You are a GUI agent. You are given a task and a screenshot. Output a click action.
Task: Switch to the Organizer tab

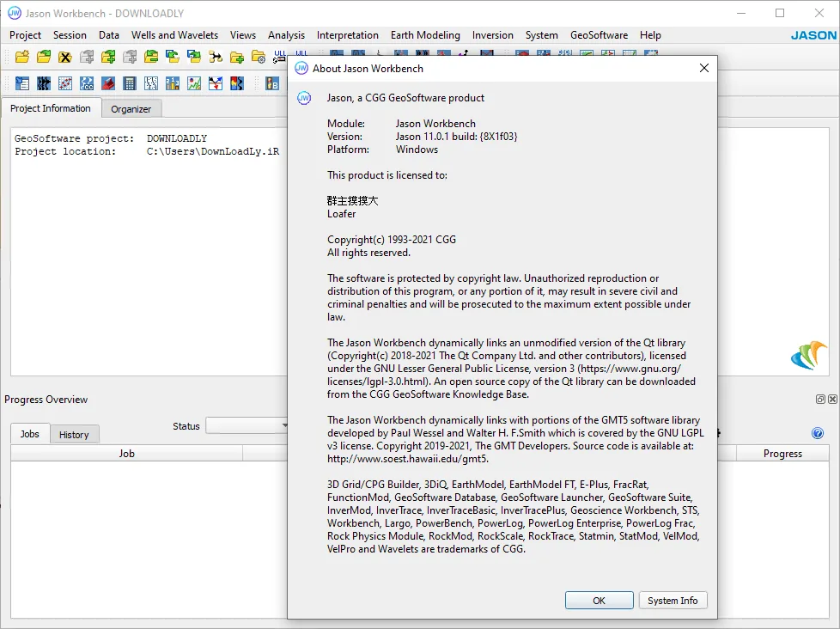tap(131, 109)
